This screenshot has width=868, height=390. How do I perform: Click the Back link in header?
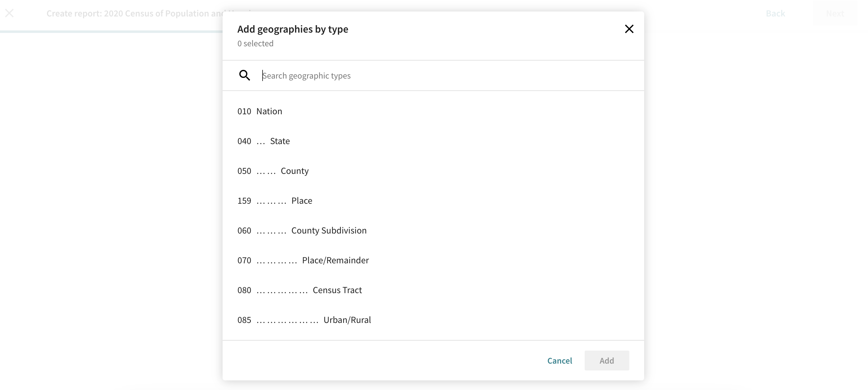pyautogui.click(x=775, y=13)
